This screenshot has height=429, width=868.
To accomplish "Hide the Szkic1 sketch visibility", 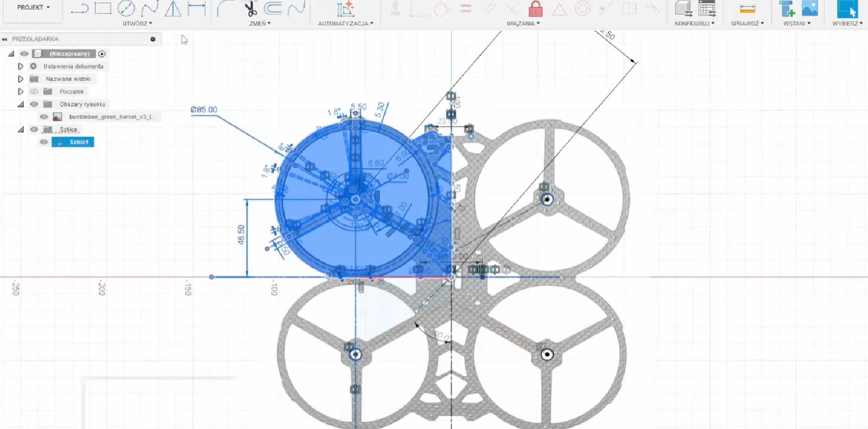I will [x=44, y=142].
